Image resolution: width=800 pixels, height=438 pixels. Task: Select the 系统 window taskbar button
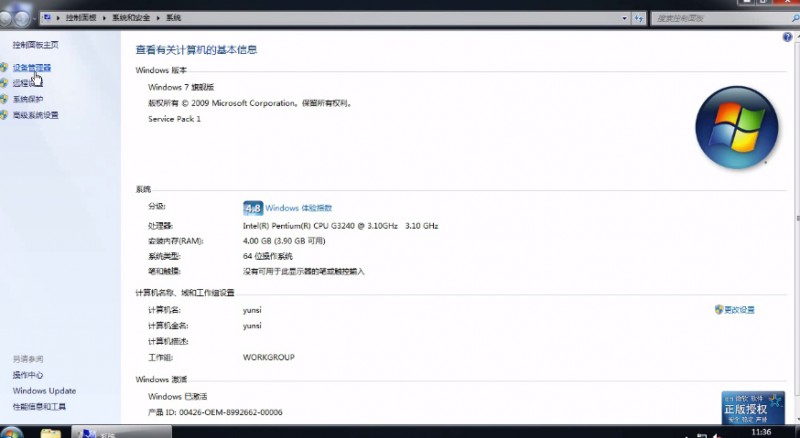(121, 433)
